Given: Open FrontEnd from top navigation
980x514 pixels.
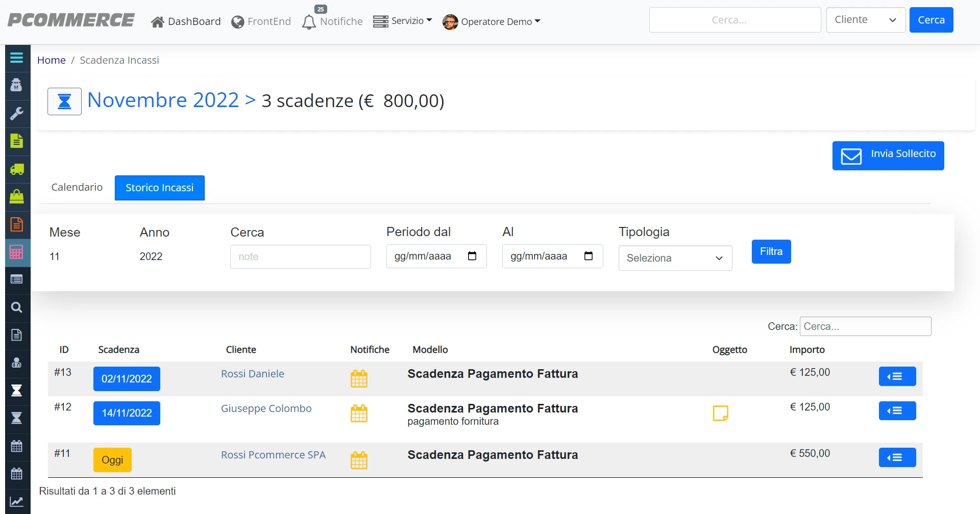Looking at the screenshot, I should 261,21.
